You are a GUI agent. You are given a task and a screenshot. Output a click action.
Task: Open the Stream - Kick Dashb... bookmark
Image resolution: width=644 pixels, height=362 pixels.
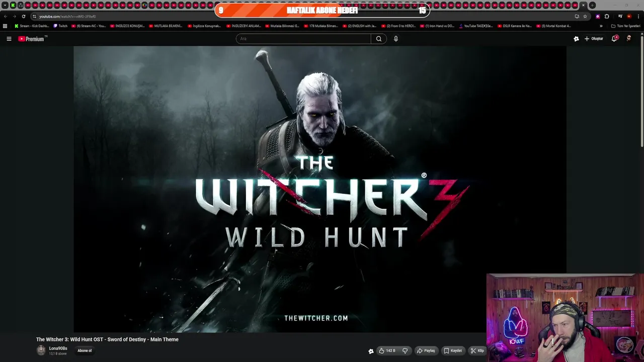pyautogui.click(x=32, y=26)
